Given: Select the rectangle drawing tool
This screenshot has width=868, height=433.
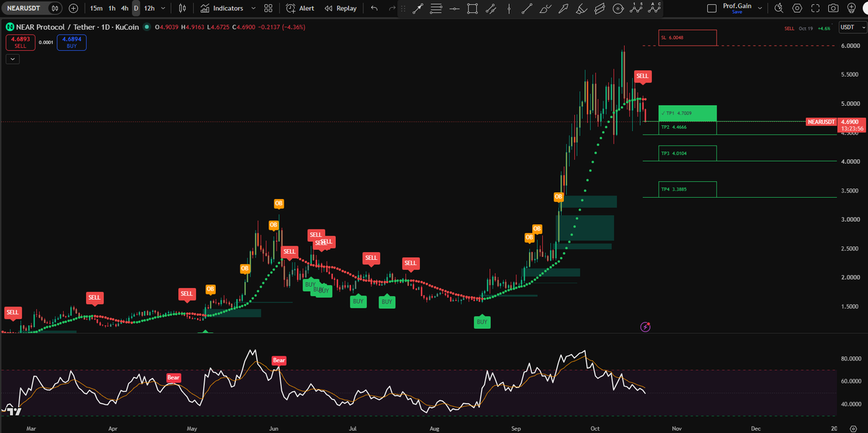Looking at the screenshot, I should (x=472, y=8).
